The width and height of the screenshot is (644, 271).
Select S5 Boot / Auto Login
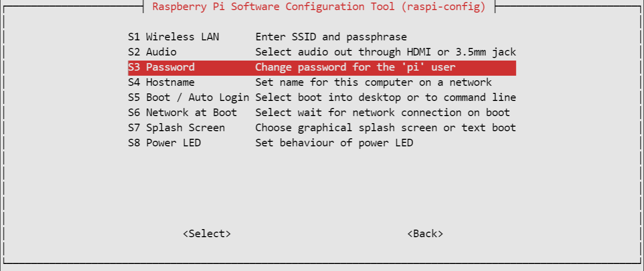(322, 97)
